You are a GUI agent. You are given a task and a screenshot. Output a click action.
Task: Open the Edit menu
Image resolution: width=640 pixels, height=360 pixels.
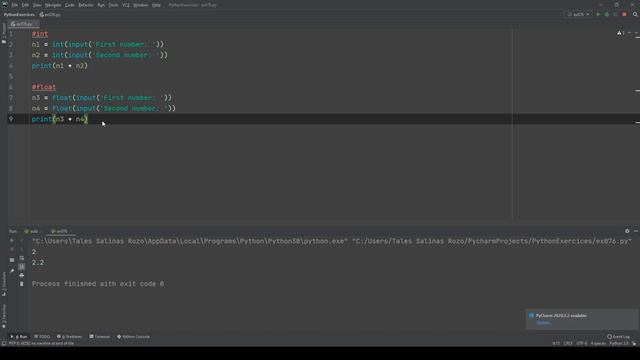pos(25,5)
